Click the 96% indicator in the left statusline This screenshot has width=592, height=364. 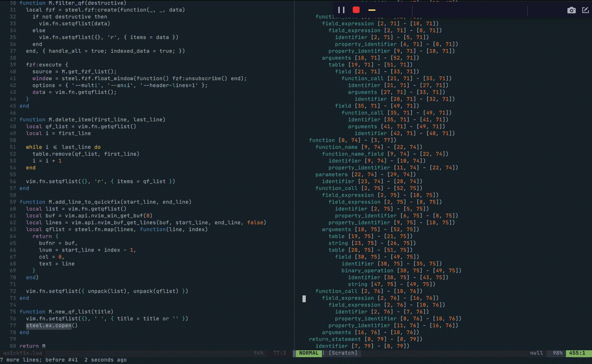click(258, 353)
